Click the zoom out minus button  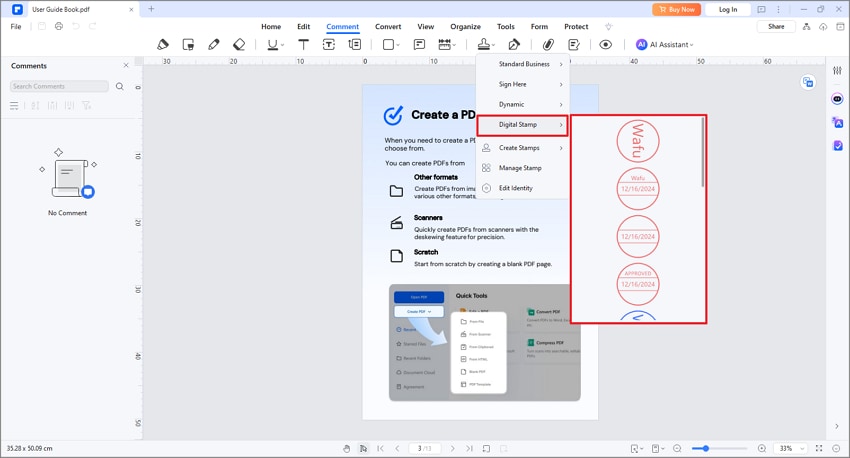click(677, 448)
